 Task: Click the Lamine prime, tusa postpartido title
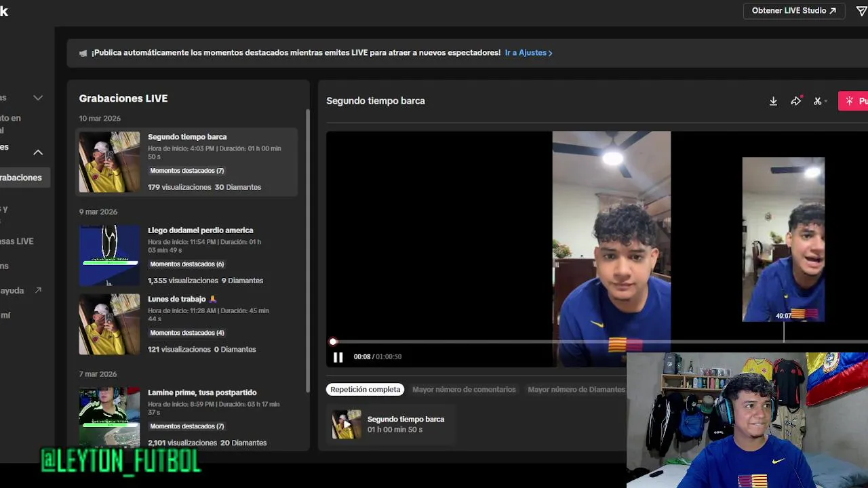[202, 392]
